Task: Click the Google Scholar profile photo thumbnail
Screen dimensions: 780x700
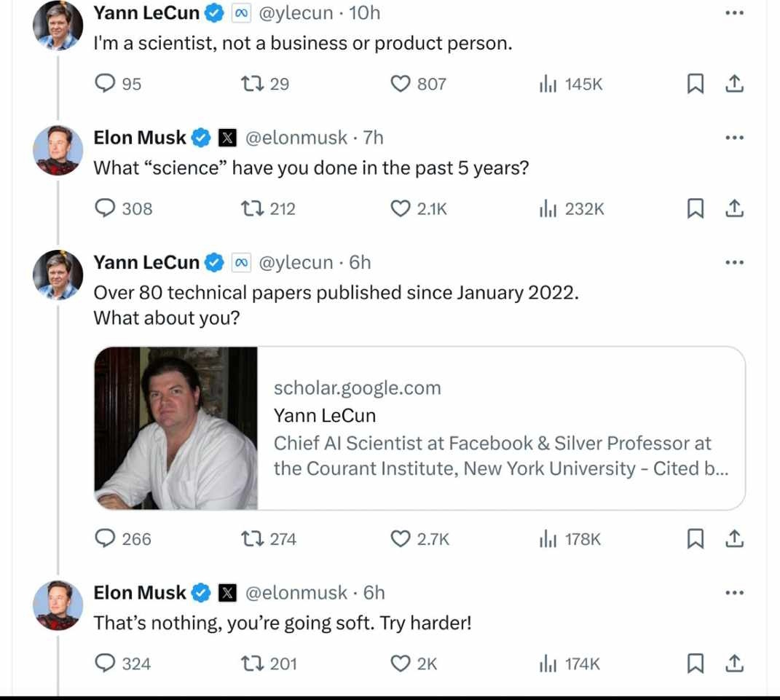Action: [176, 428]
